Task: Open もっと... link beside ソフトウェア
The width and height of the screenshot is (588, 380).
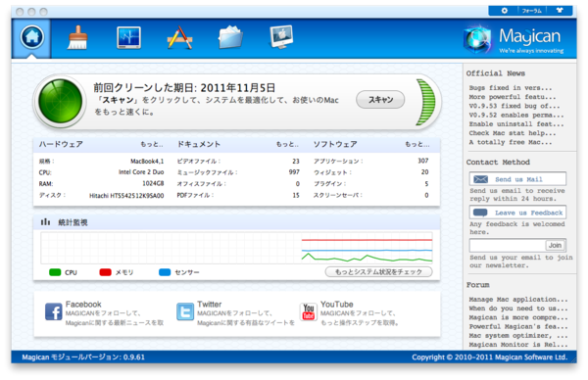Action: click(417, 144)
